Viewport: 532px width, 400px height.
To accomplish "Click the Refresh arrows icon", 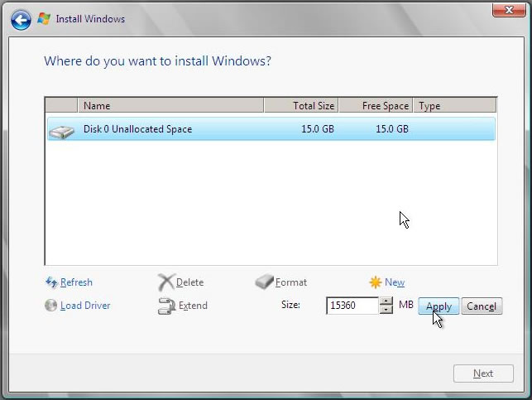I will click(51, 282).
